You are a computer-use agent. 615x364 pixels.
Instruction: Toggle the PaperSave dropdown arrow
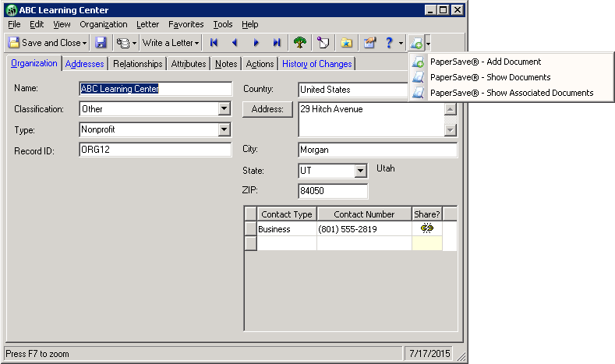pos(428,43)
